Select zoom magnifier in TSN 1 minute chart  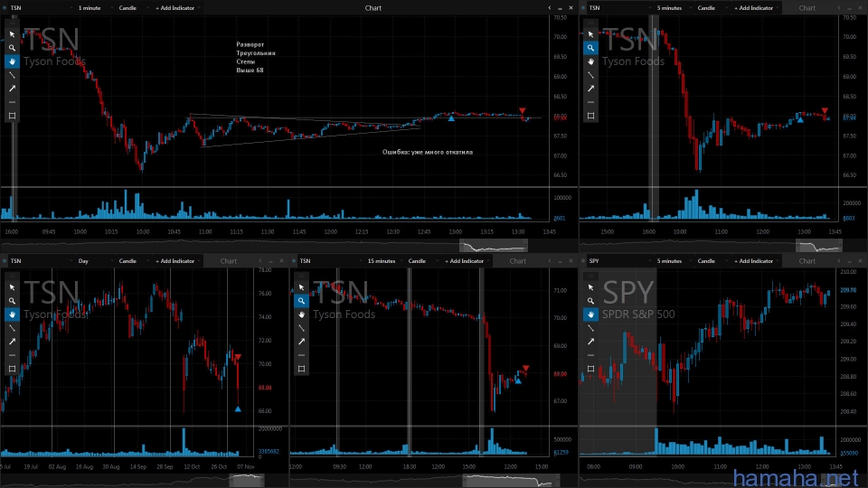[12, 48]
